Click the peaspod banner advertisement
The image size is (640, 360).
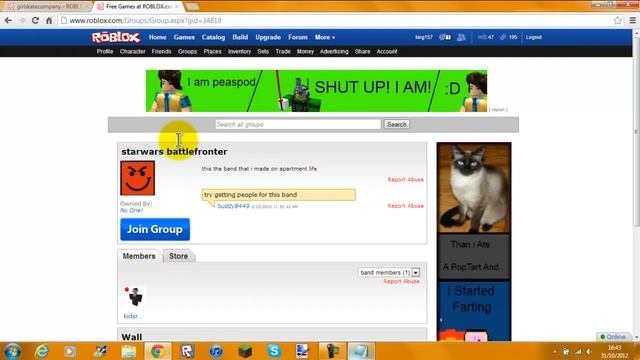316,91
